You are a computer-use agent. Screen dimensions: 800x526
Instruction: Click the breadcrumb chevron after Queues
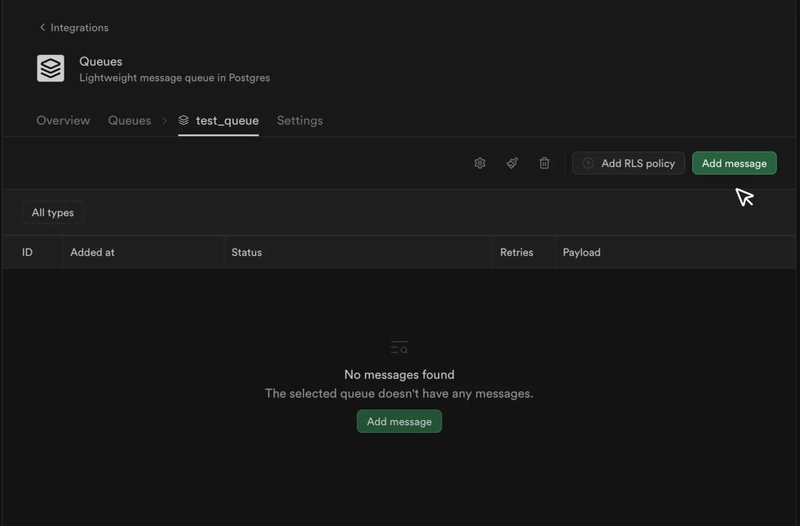tap(165, 121)
